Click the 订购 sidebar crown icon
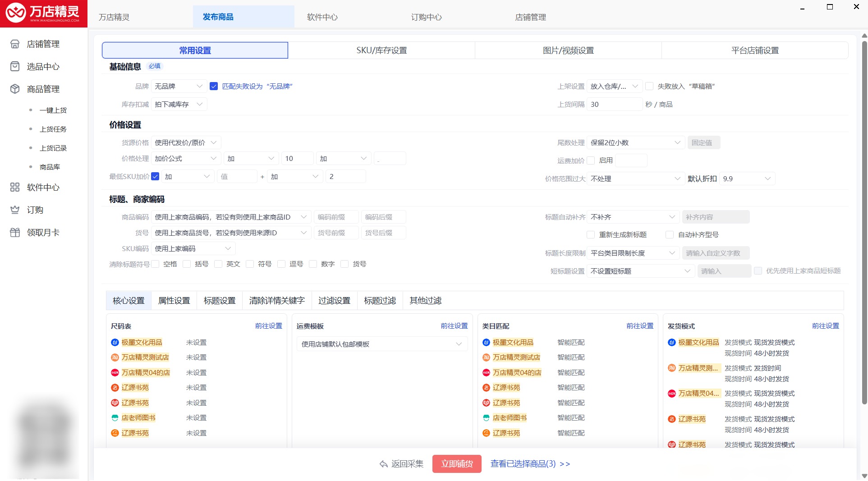 point(15,210)
